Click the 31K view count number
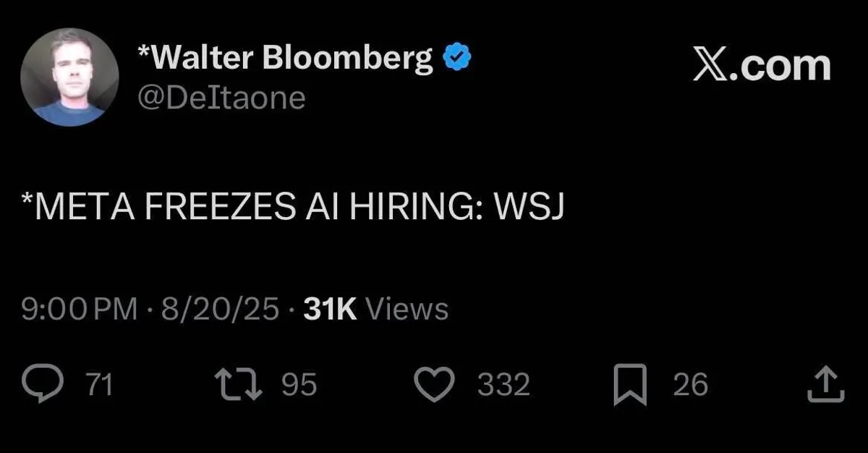Screen dimensions: 868x453 [x=331, y=310]
